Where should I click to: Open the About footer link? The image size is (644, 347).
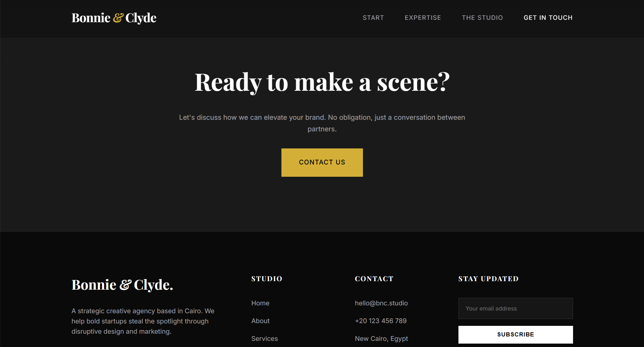coord(260,321)
